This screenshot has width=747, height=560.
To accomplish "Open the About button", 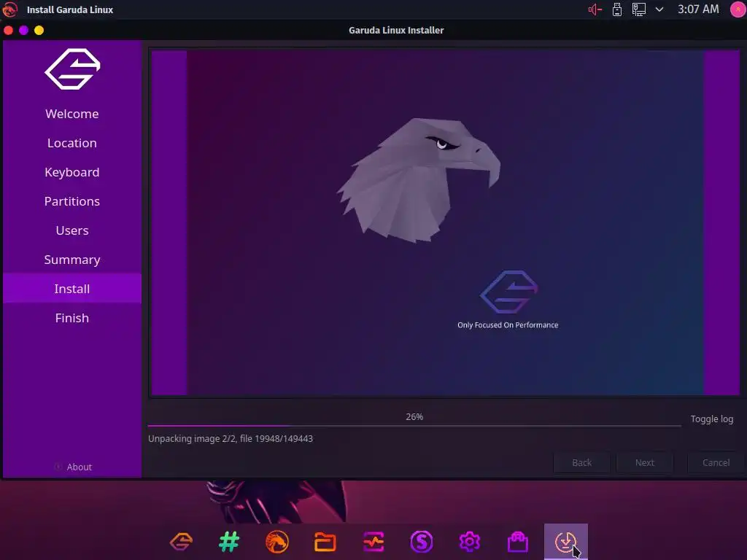I will coord(73,467).
